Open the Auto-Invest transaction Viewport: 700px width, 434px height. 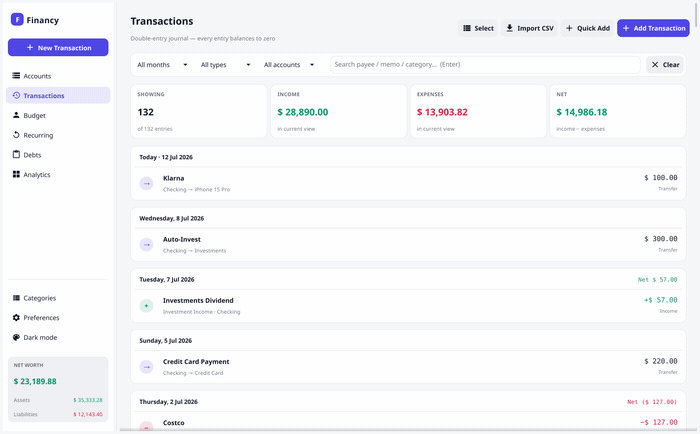(408, 245)
